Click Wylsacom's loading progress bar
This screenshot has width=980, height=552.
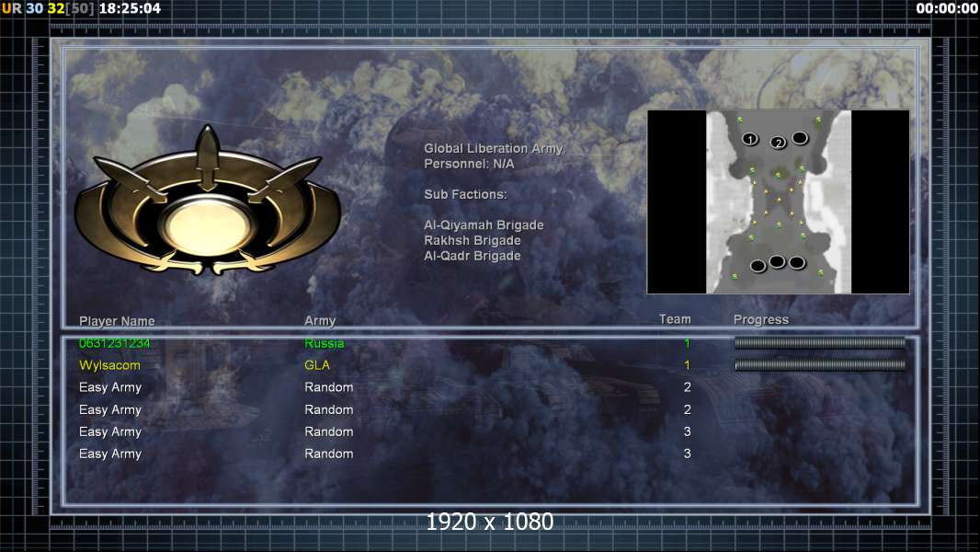(819, 365)
